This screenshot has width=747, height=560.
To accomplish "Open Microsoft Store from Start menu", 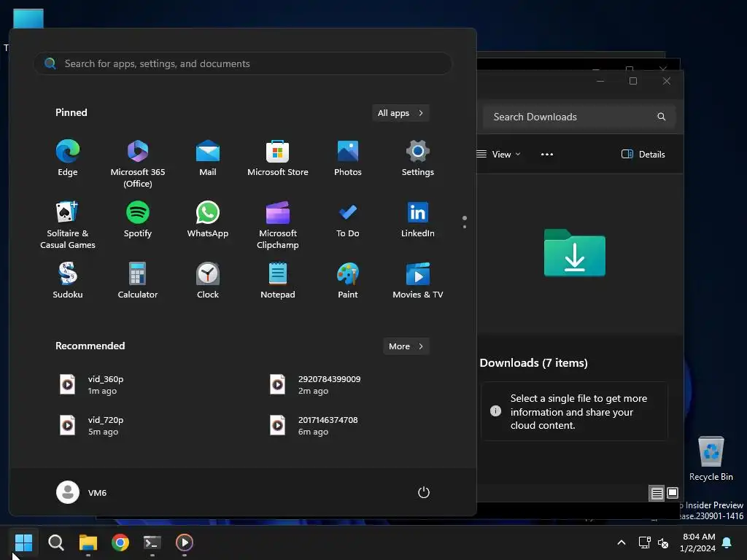I will click(x=278, y=158).
